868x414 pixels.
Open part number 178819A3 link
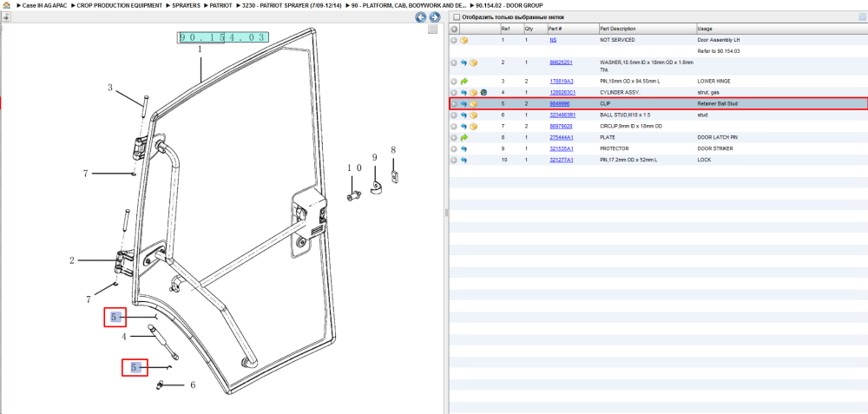[562, 82]
